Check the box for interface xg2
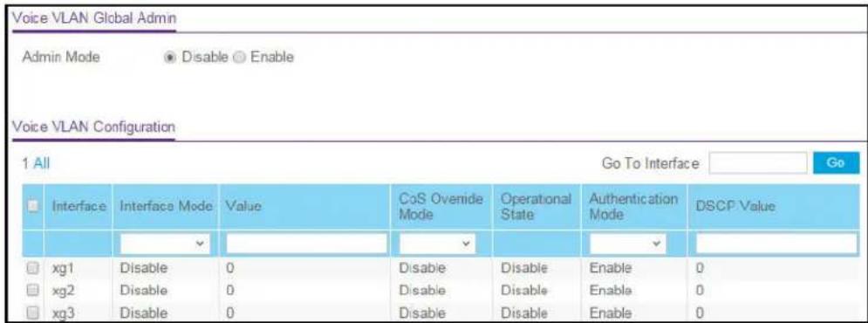The image size is (868, 323). pyautogui.click(x=33, y=291)
